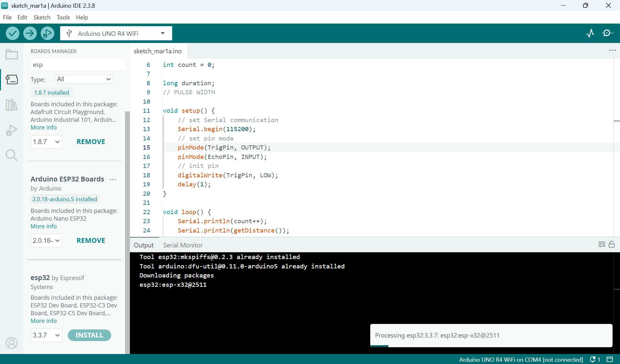Open the Sketch menu

42,17
